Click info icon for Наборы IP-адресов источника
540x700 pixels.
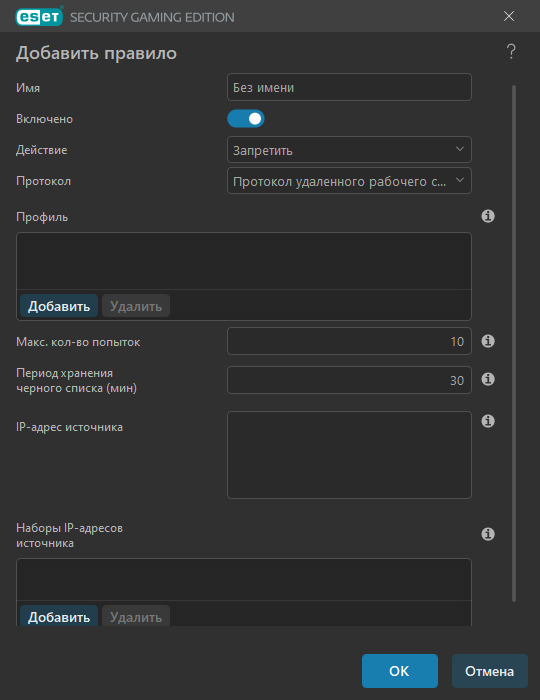click(488, 534)
